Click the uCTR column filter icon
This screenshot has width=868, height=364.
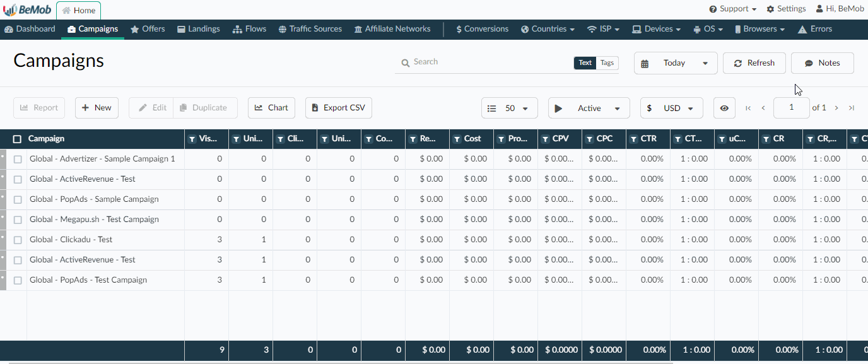point(722,139)
